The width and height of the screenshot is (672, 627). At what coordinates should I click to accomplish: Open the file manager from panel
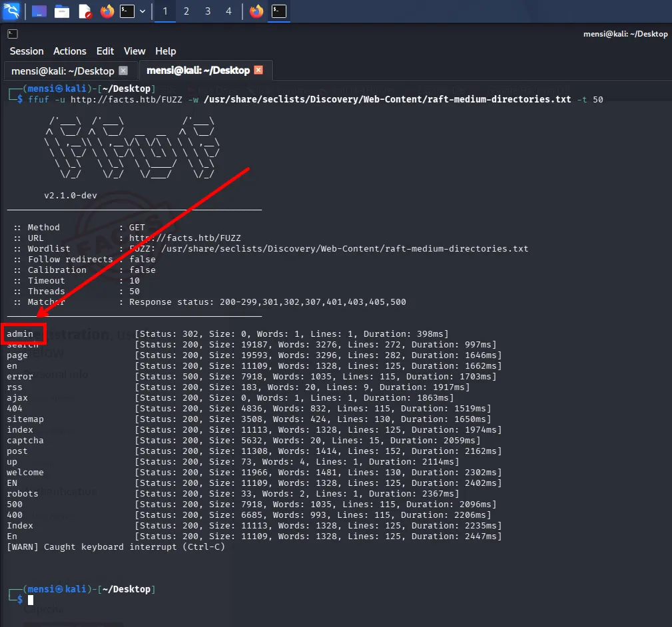62,11
